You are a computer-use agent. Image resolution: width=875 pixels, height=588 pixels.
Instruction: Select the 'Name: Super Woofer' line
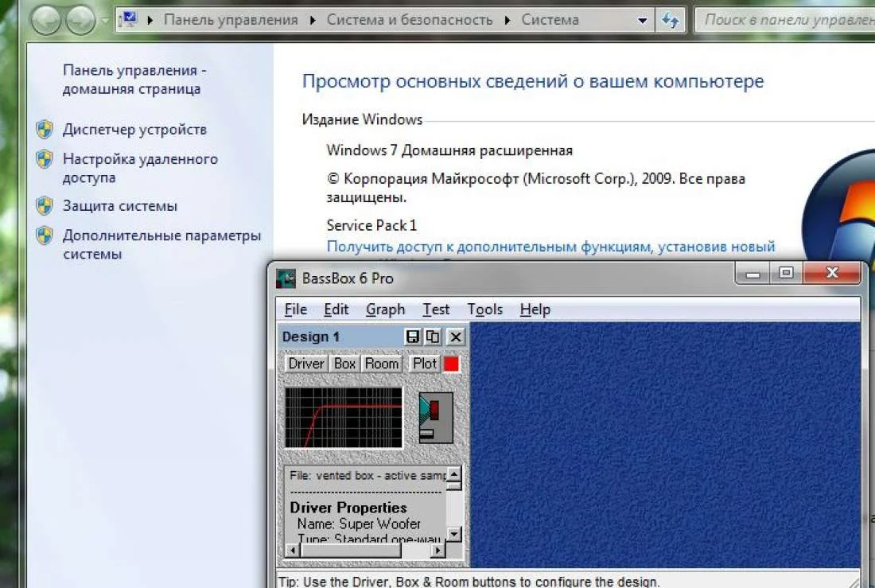[359, 524]
